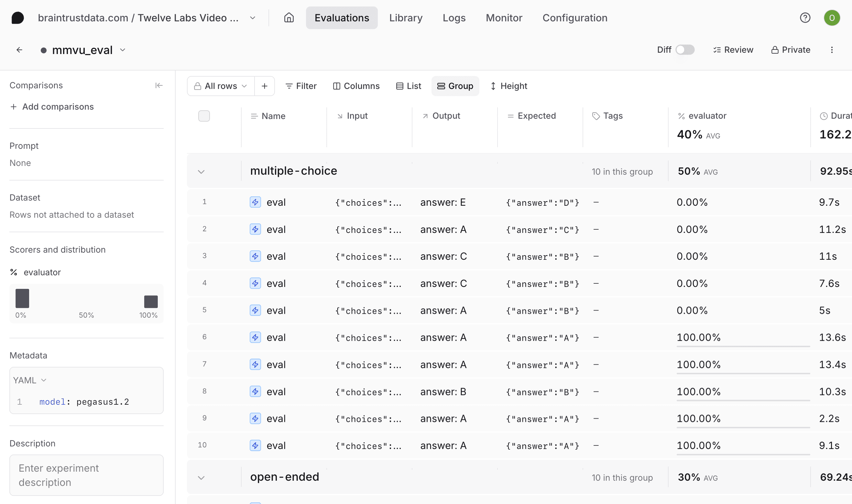This screenshot has width=852, height=504.
Task: Click the lightning icon on row 1
Action: tap(255, 202)
